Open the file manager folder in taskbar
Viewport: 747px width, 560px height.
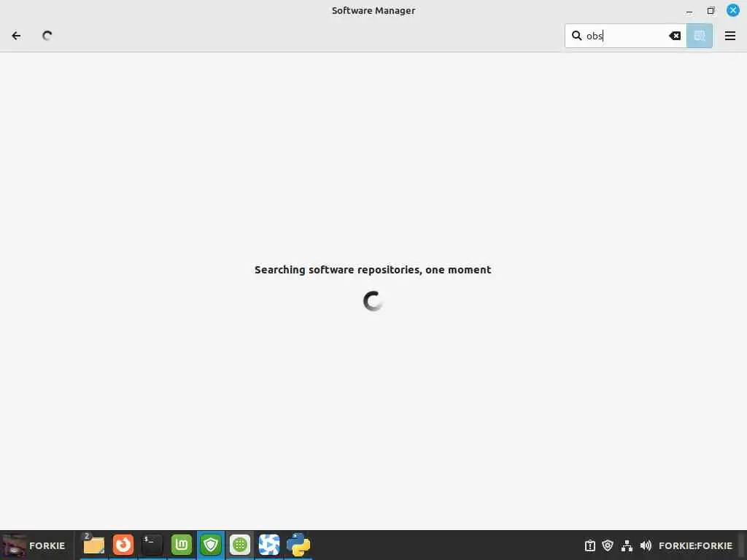93,545
